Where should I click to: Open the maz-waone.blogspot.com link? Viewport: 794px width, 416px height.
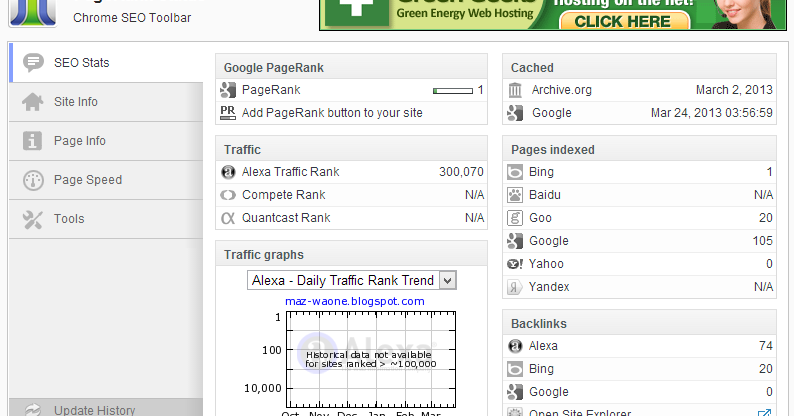tap(354, 302)
